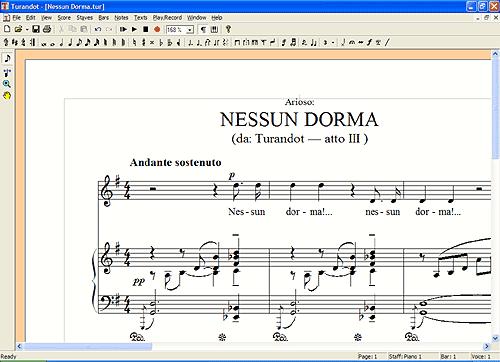Image resolution: width=500 pixels, height=362 pixels.
Task: Click the Voice: 1 status field
Action: (481, 357)
